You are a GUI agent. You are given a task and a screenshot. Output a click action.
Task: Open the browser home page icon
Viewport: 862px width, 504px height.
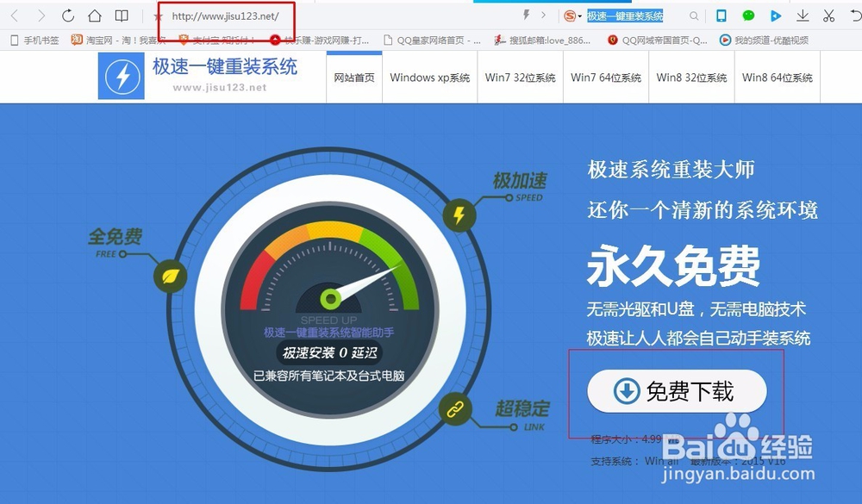point(95,16)
